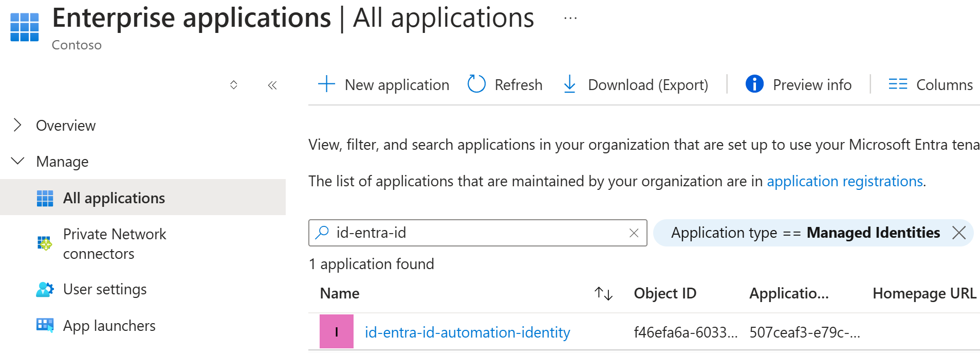This screenshot has height=353, width=980.
Task: Click the object ID value f46efa6a-6033
Action: click(x=686, y=332)
